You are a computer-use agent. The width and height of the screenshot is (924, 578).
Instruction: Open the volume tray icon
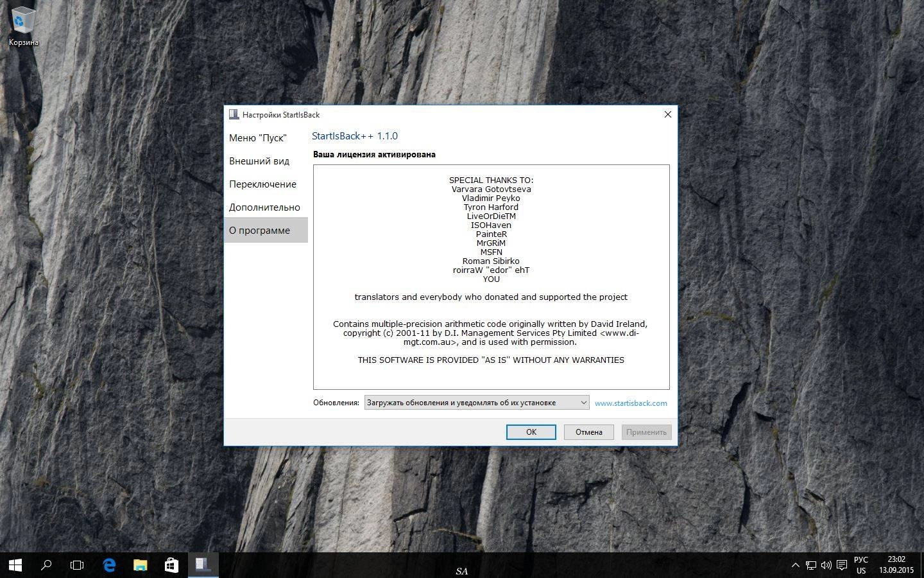tap(826, 566)
